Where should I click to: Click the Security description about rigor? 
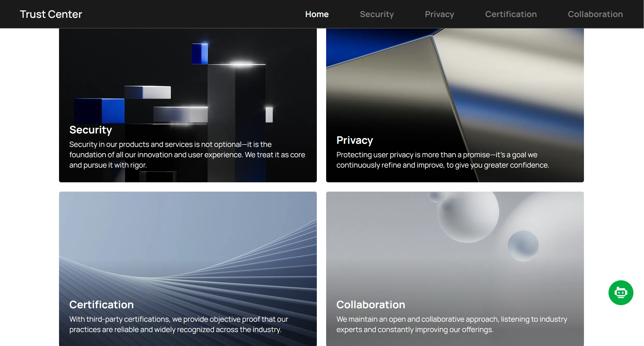click(187, 155)
